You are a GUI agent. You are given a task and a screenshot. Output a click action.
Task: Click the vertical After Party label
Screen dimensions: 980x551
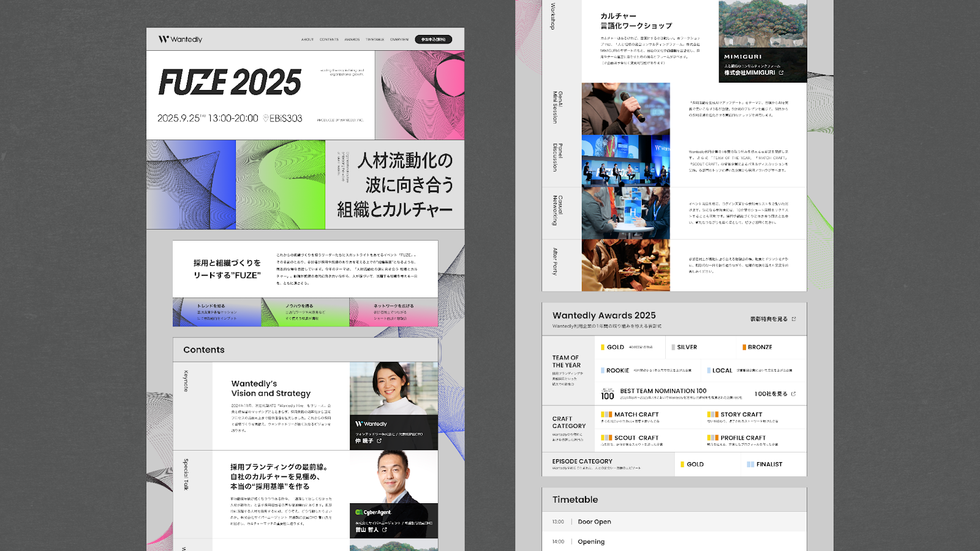[556, 261]
